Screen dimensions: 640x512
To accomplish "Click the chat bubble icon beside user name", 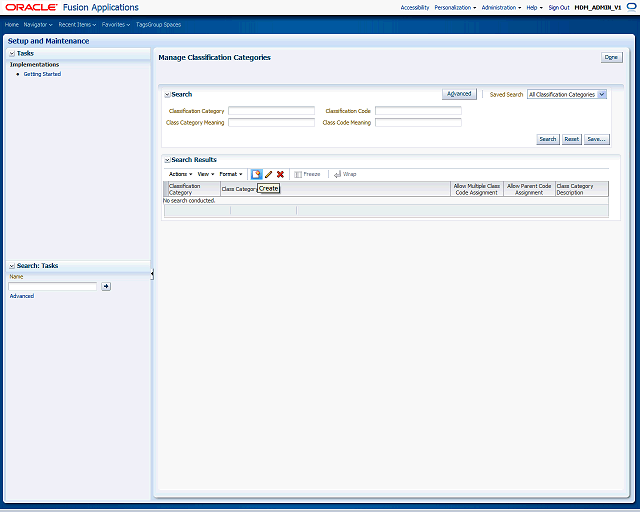I will [631, 7].
